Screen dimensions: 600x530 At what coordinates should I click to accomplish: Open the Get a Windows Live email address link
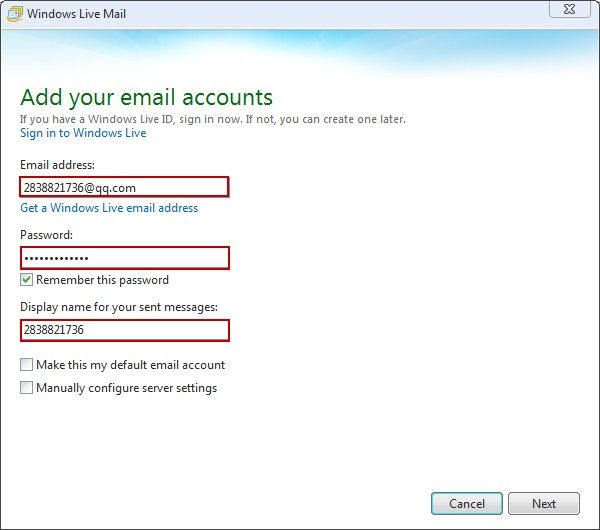coord(109,208)
